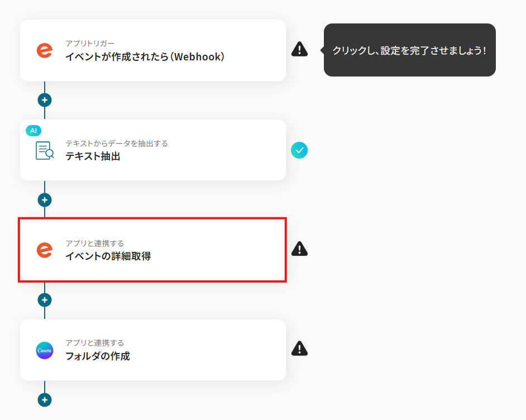526x420 pixels.
Task: Click the Canva logo in the フォルダの作成 card
Action: click(x=45, y=350)
